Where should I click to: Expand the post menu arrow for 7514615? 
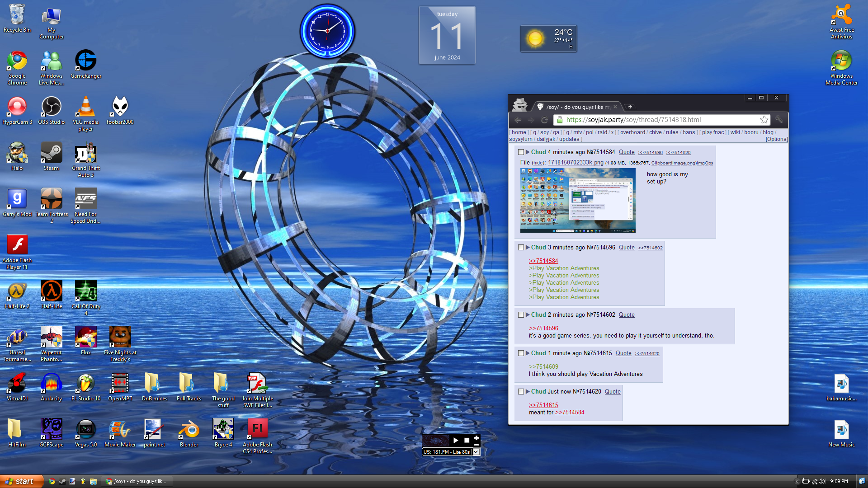(x=528, y=353)
